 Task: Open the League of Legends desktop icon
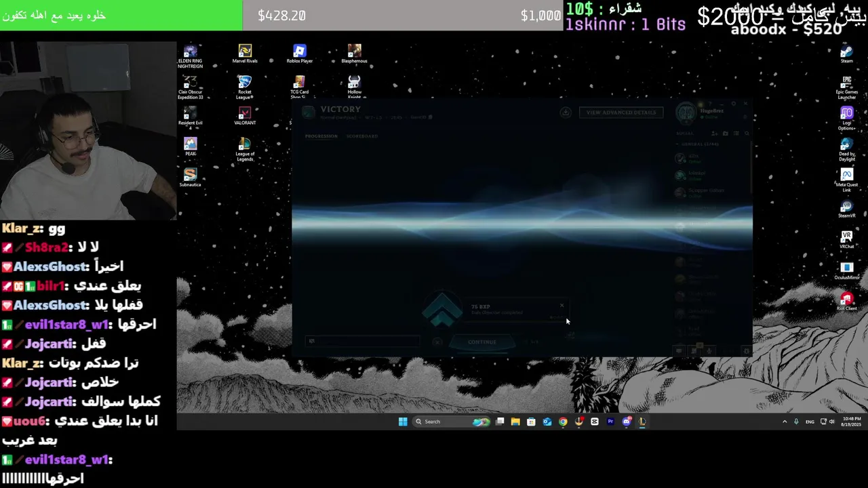pyautogui.click(x=245, y=150)
